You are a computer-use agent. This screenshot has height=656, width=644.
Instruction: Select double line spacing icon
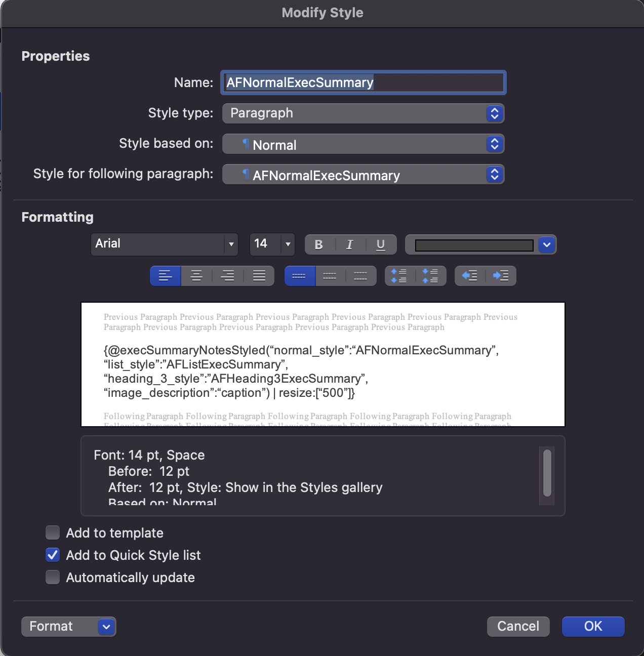coord(360,276)
